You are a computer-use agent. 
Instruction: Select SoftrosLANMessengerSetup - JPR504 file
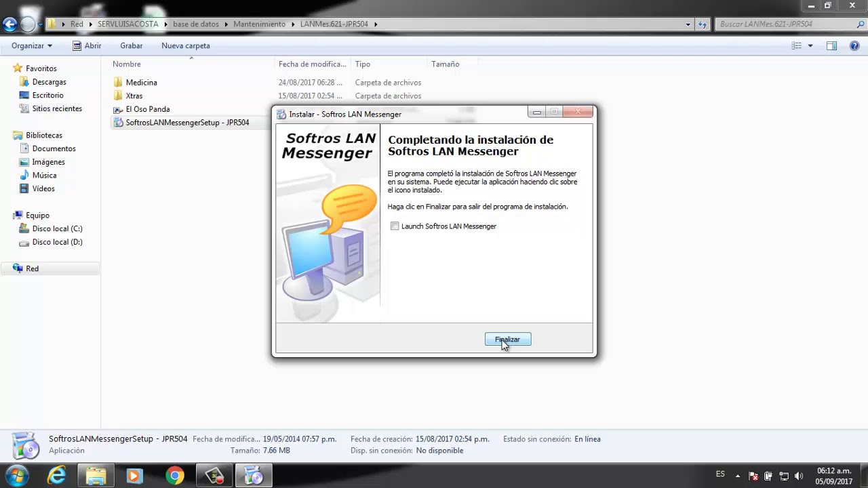click(x=187, y=123)
